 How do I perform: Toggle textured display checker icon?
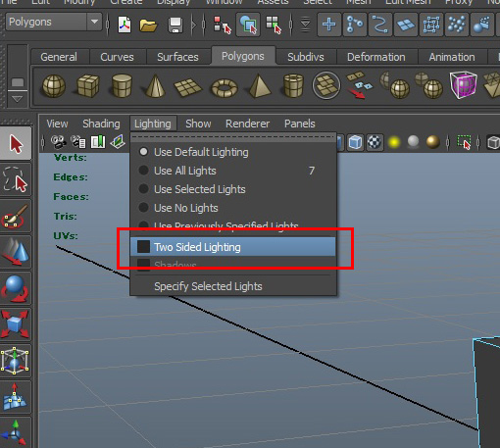[375, 142]
